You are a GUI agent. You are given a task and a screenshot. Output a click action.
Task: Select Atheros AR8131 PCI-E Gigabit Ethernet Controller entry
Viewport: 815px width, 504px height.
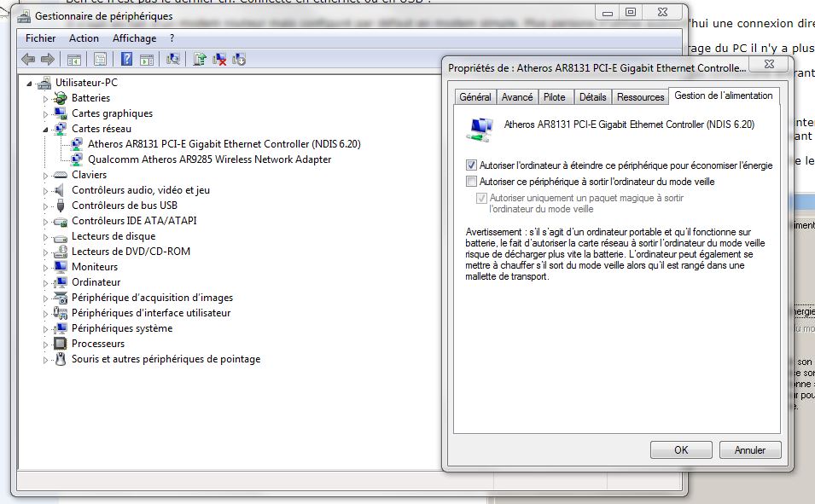[224, 144]
